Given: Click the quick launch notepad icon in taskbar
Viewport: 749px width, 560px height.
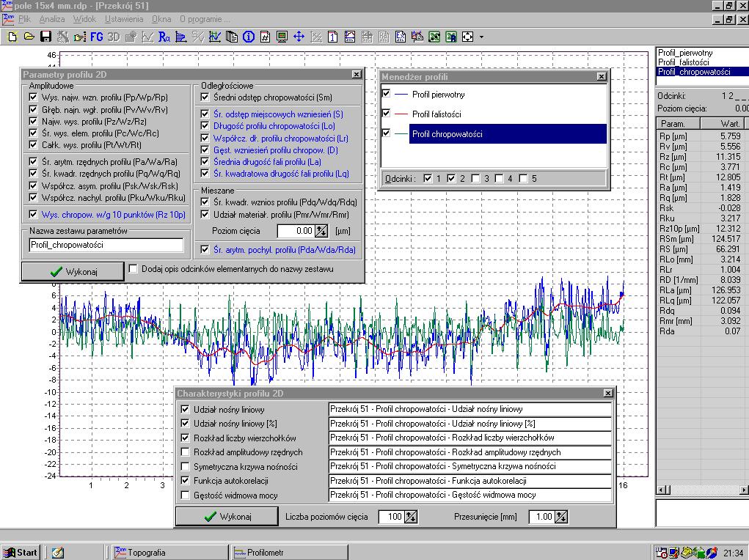Looking at the screenshot, I should coord(58,553).
